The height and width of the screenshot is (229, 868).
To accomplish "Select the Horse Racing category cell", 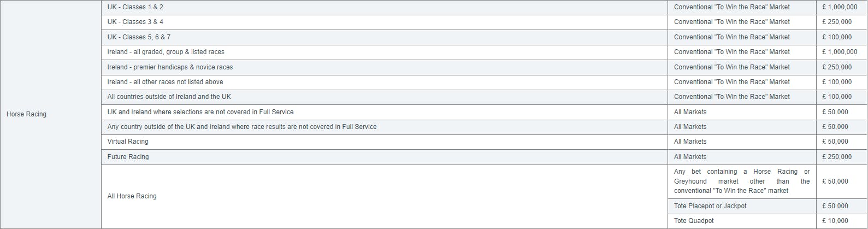I will [51, 114].
